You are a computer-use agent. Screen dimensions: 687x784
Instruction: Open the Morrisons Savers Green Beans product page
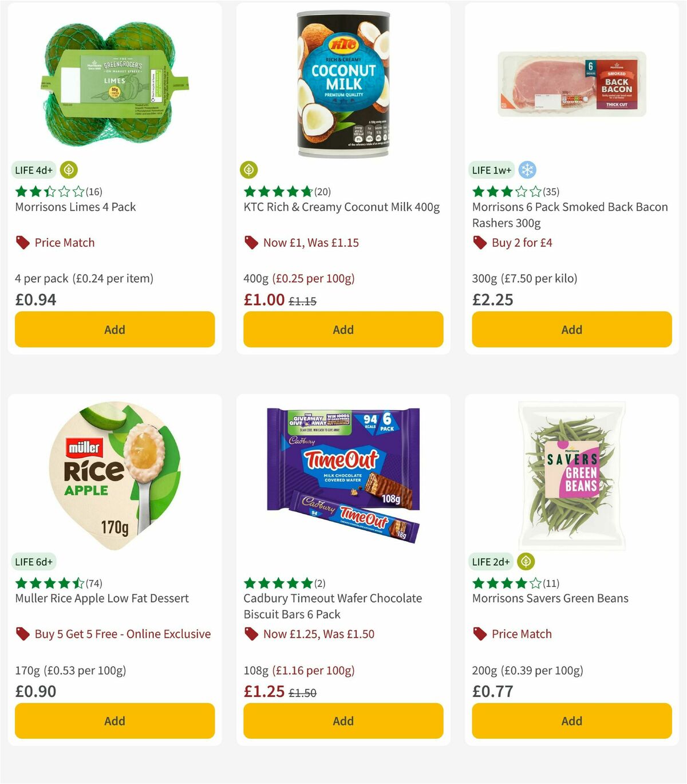click(550, 598)
